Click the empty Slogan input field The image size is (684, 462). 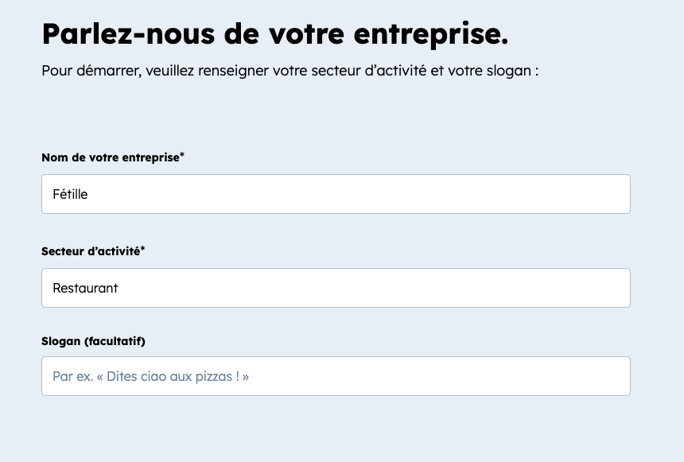tap(335, 376)
